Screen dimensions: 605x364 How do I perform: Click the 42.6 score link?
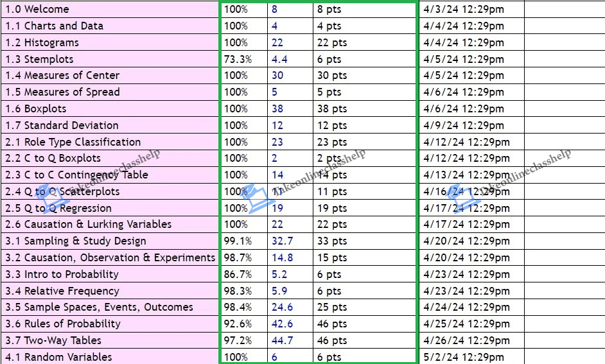282,324
